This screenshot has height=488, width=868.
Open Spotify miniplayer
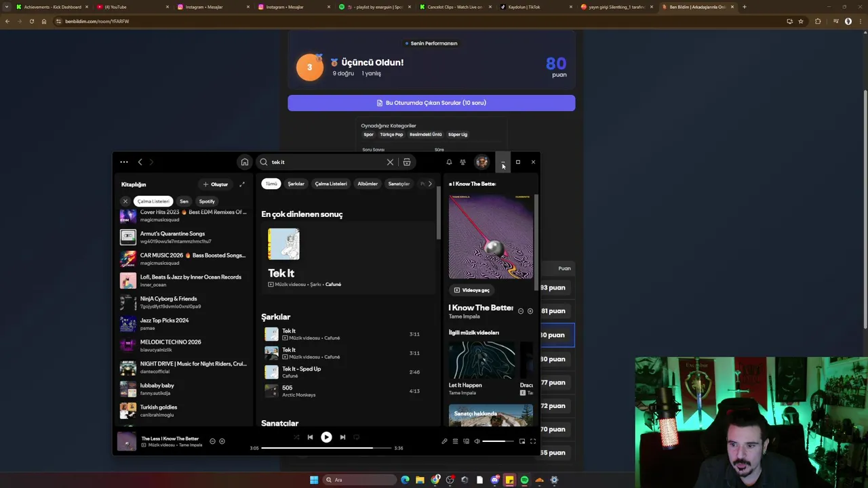[x=522, y=441]
